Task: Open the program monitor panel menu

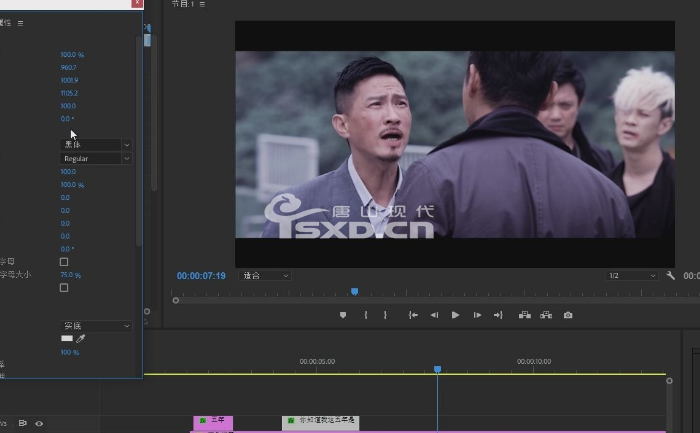Action: coord(202,4)
